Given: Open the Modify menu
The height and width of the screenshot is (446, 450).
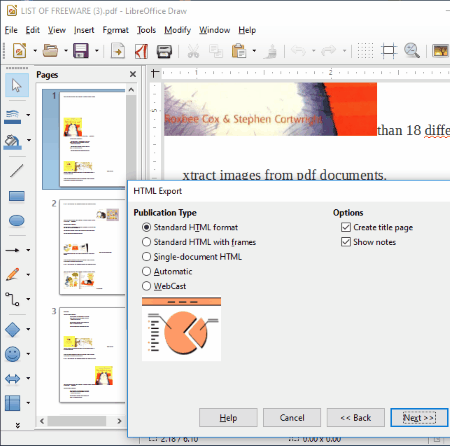Looking at the screenshot, I should (177, 30).
